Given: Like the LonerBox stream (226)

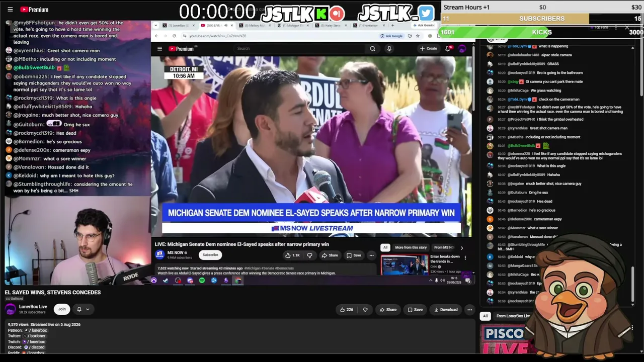Looking at the screenshot, I should 347,310.
